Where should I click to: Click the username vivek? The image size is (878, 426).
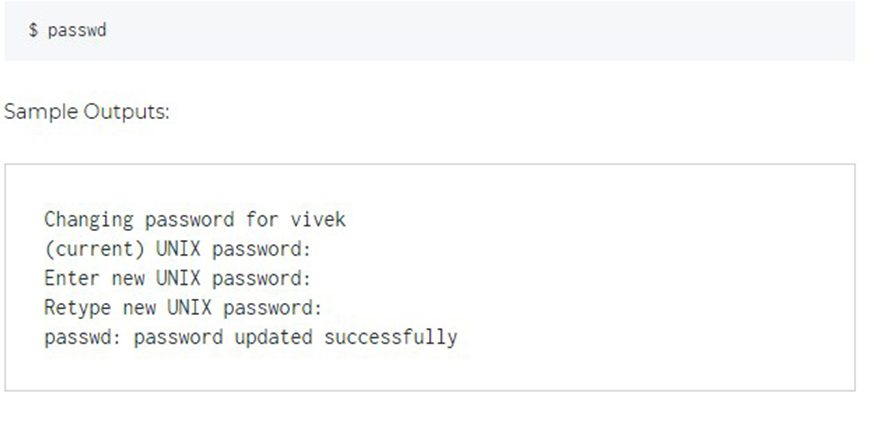pyautogui.click(x=320, y=219)
